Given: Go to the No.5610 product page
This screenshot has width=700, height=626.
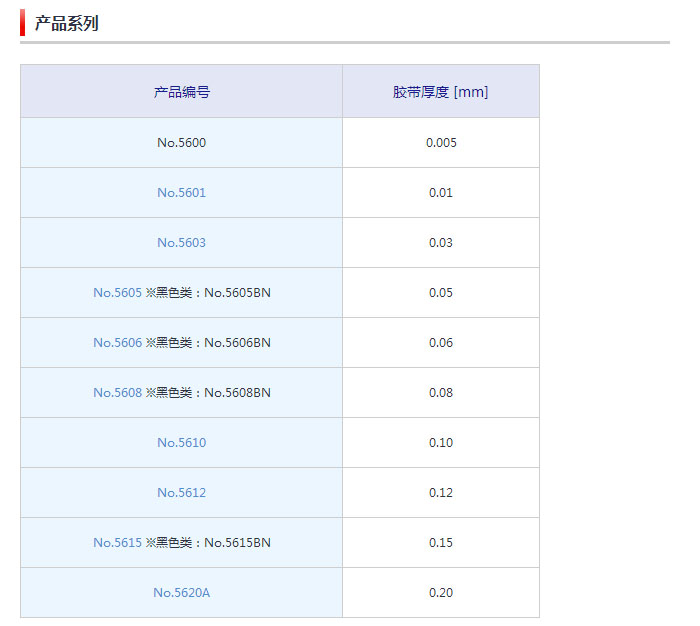Looking at the screenshot, I should coord(181,442).
